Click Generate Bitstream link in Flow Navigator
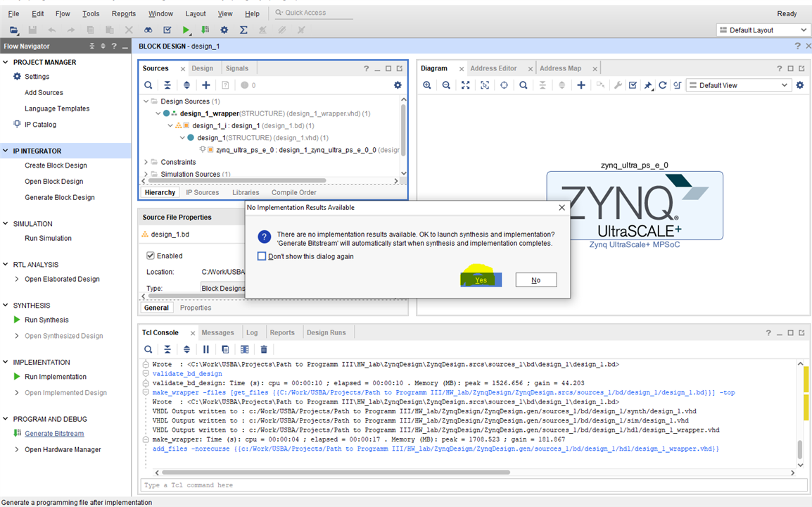 point(54,433)
